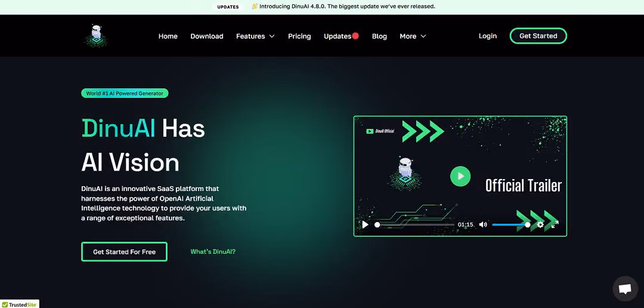The image size is (644, 308).
Task: Navigate to Pricing
Action: point(299,36)
